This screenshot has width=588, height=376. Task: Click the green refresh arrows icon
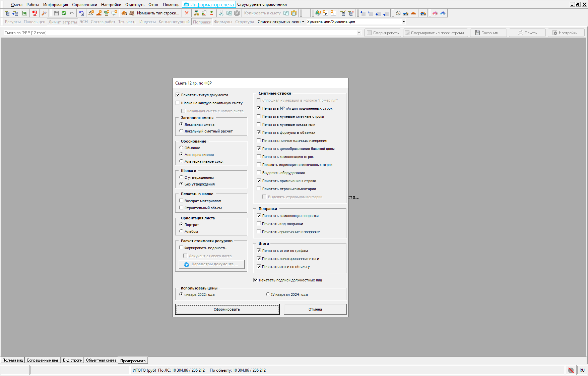(x=64, y=13)
